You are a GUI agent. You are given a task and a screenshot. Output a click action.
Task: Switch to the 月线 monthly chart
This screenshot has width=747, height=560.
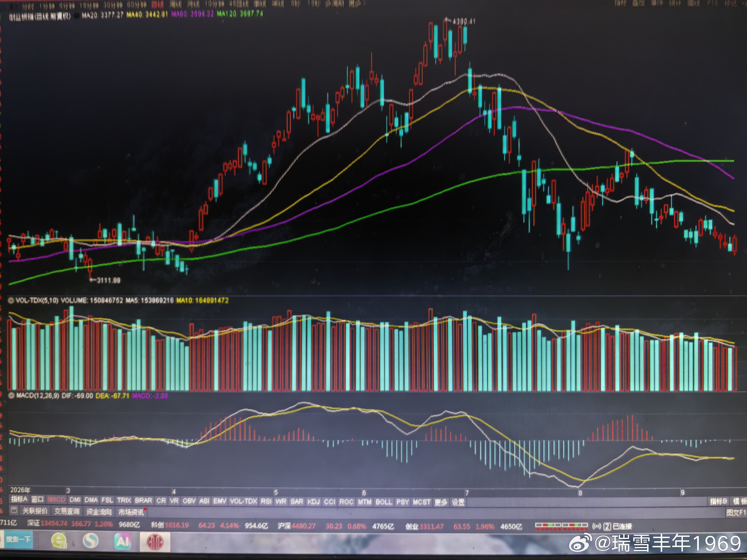tap(193, 4)
